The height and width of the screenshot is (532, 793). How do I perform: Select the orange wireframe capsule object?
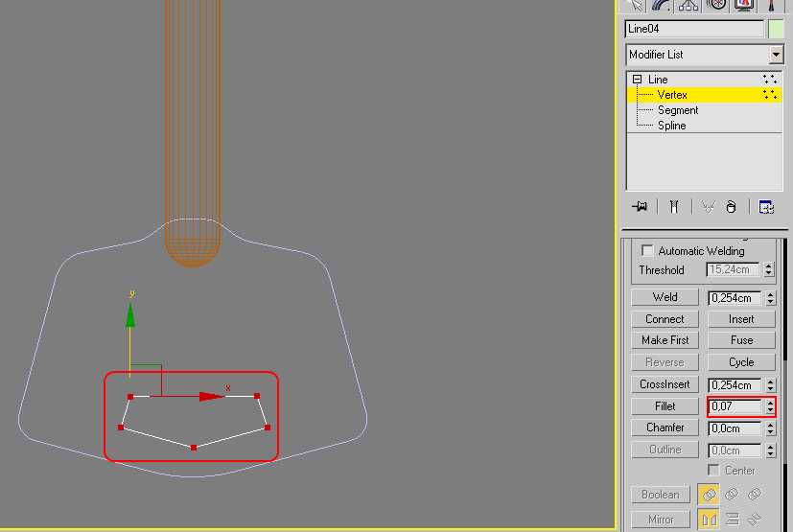coord(192,132)
